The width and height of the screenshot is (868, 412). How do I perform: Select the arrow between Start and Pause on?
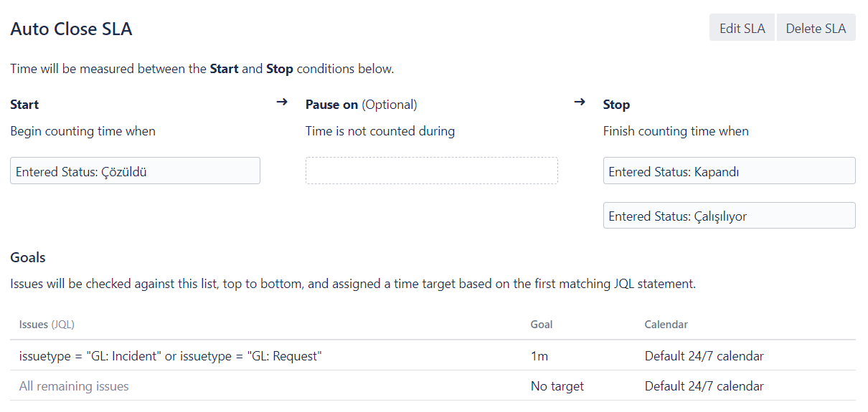282,102
